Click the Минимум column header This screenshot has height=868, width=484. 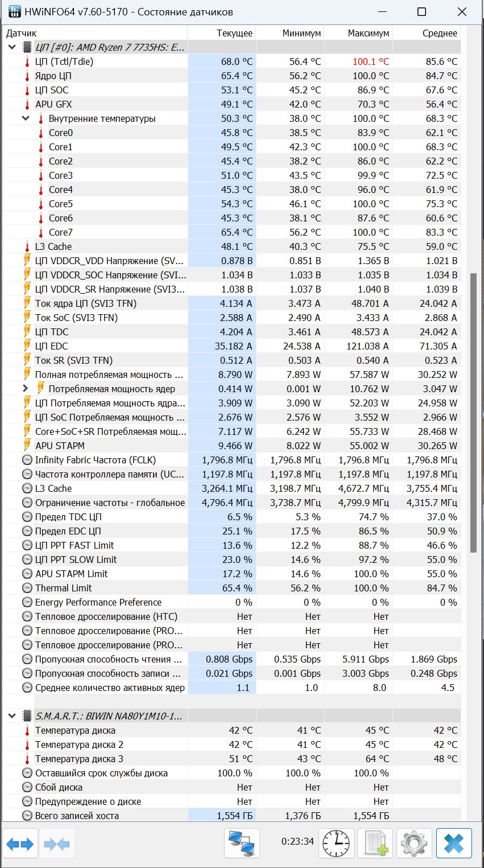click(290, 33)
